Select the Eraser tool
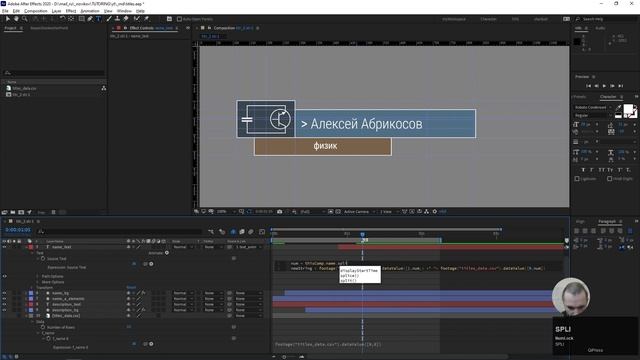This screenshot has width=640, height=360. (x=126, y=19)
